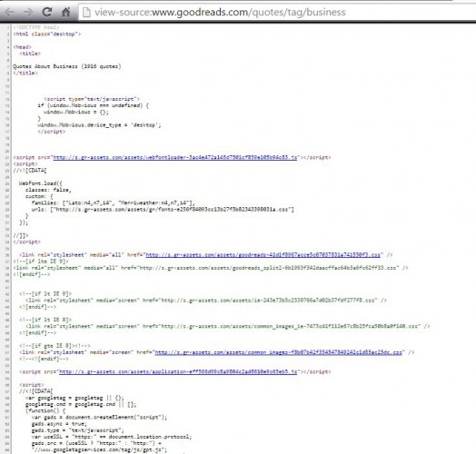The width and height of the screenshot is (476, 454).
Task: Click the var googletag code line
Action: 74,398
